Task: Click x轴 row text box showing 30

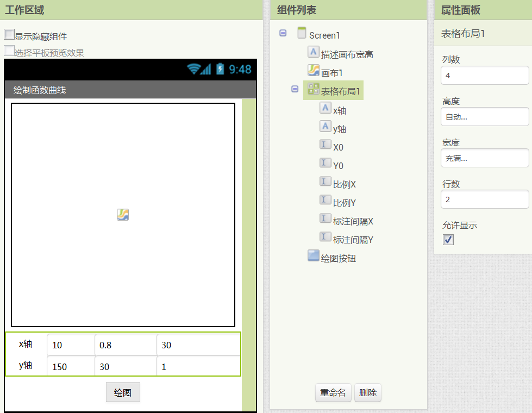Action: 198,345
